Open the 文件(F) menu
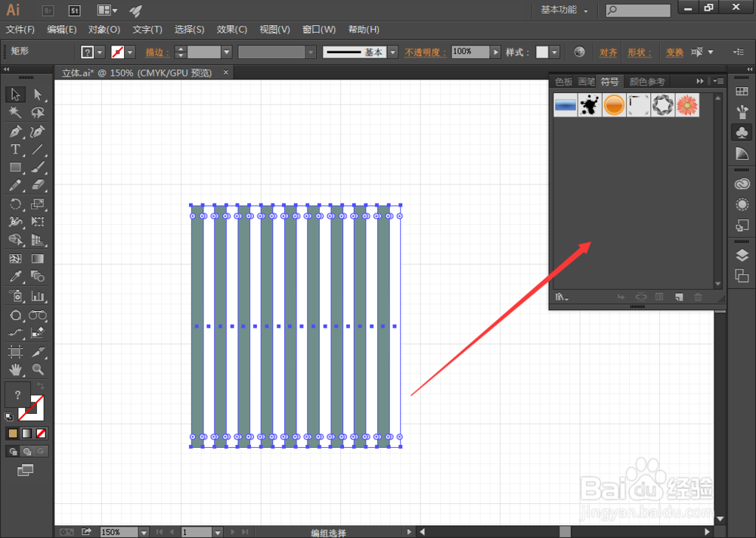Image resolution: width=756 pixels, height=538 pixels. pos(20,30)
